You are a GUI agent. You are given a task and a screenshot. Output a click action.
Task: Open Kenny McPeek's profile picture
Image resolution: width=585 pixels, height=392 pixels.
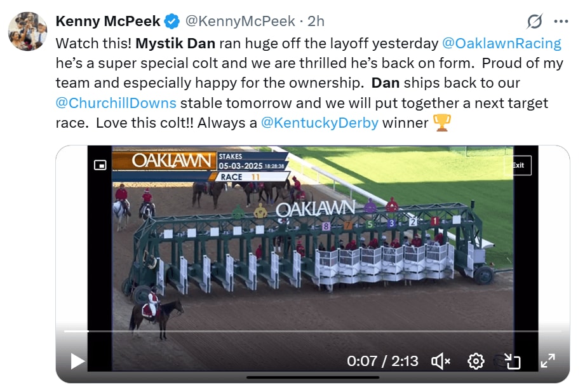pyautogui.click(x=27, y=31)
